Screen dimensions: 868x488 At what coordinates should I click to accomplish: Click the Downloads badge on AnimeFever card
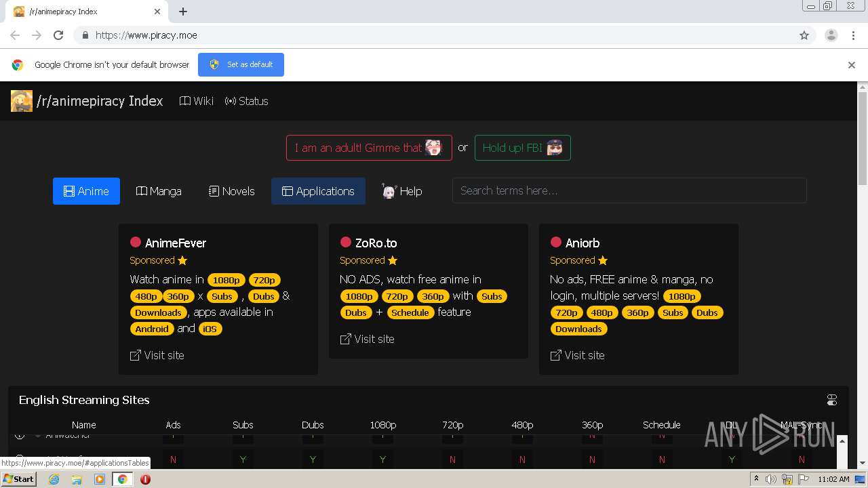(x=158, y=312)
